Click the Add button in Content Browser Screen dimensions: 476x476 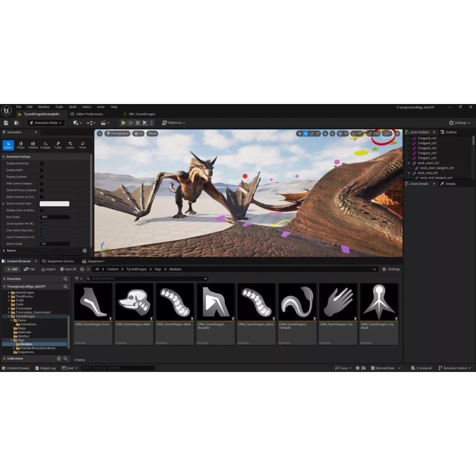12,269
